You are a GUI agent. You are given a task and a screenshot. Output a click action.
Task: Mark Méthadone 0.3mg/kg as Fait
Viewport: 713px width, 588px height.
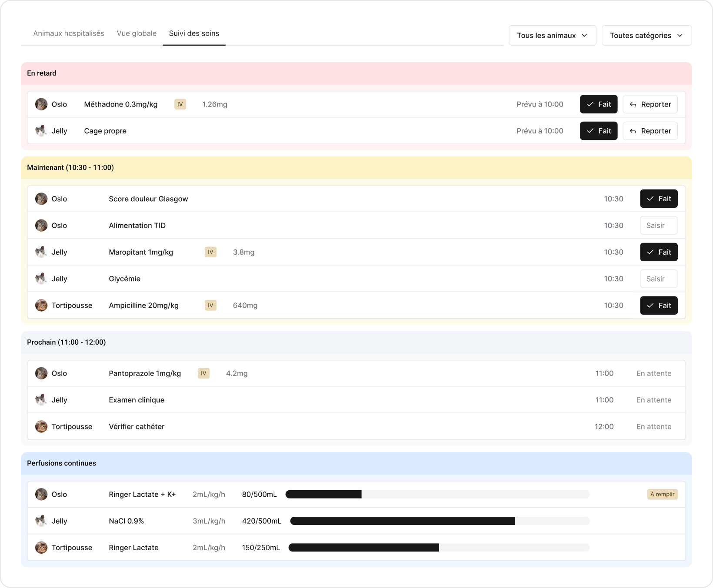[599, 104]
